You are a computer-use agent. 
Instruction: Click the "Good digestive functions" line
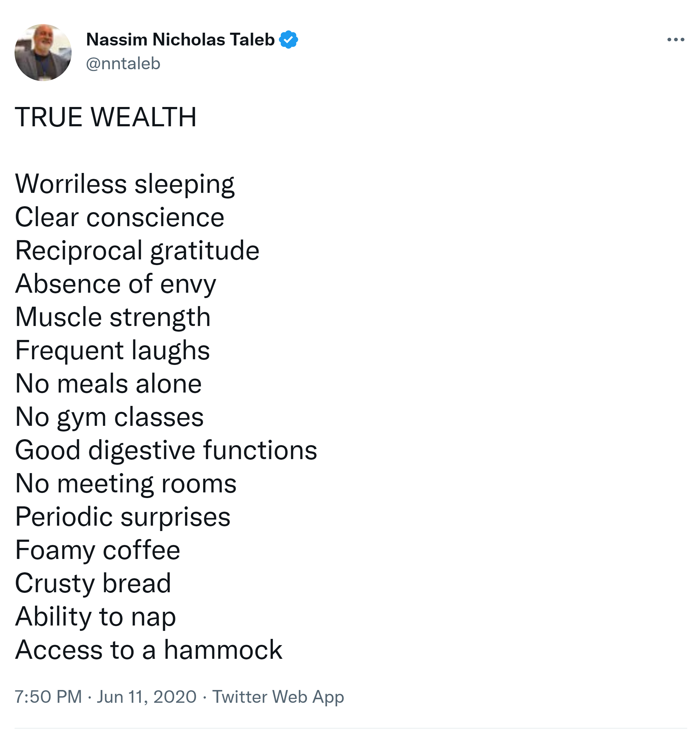pyautogui.click(x=166, y=450)
